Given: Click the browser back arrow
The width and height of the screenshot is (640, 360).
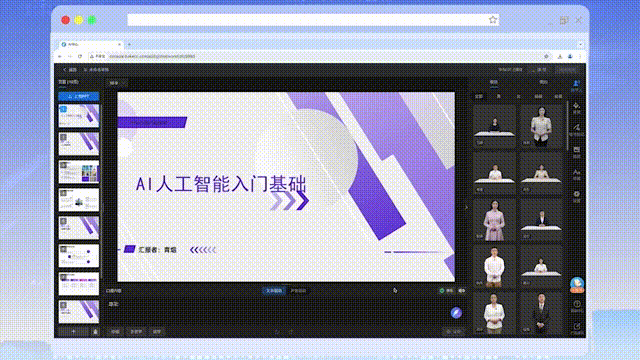Looking at the screenshot, I should (x=60, y=56).
